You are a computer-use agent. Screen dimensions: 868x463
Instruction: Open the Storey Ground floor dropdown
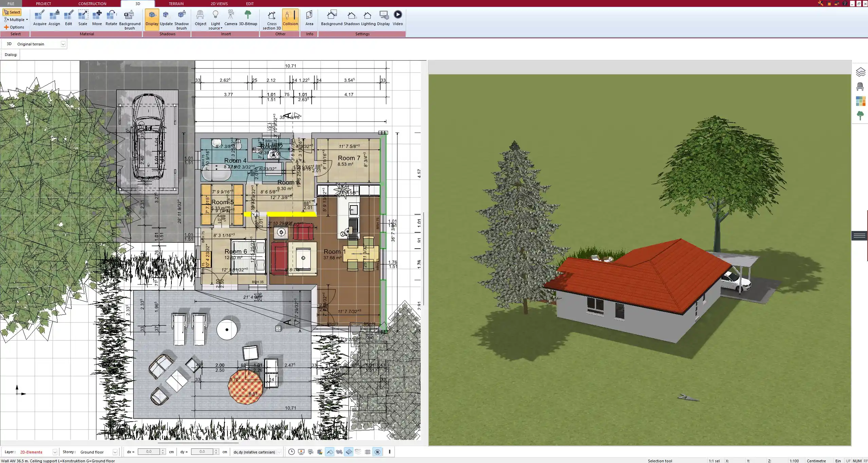click(115, 452)
